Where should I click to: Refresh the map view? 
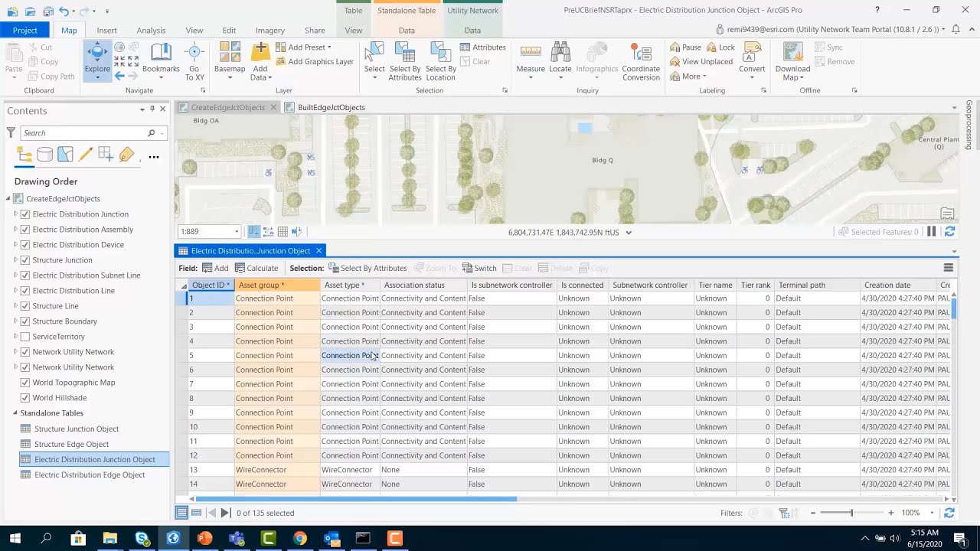[x=949, y=232]
